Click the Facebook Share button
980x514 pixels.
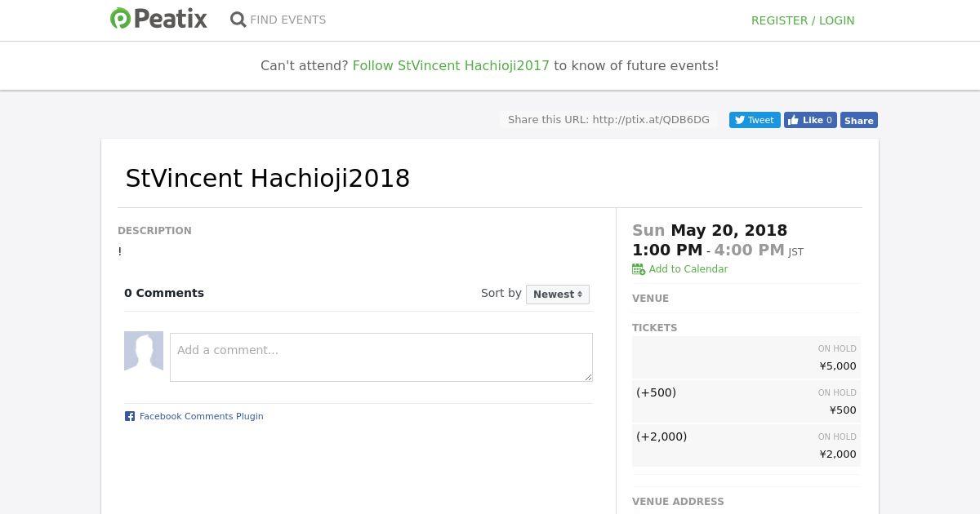pyautogui.click(x=858, y=120)
